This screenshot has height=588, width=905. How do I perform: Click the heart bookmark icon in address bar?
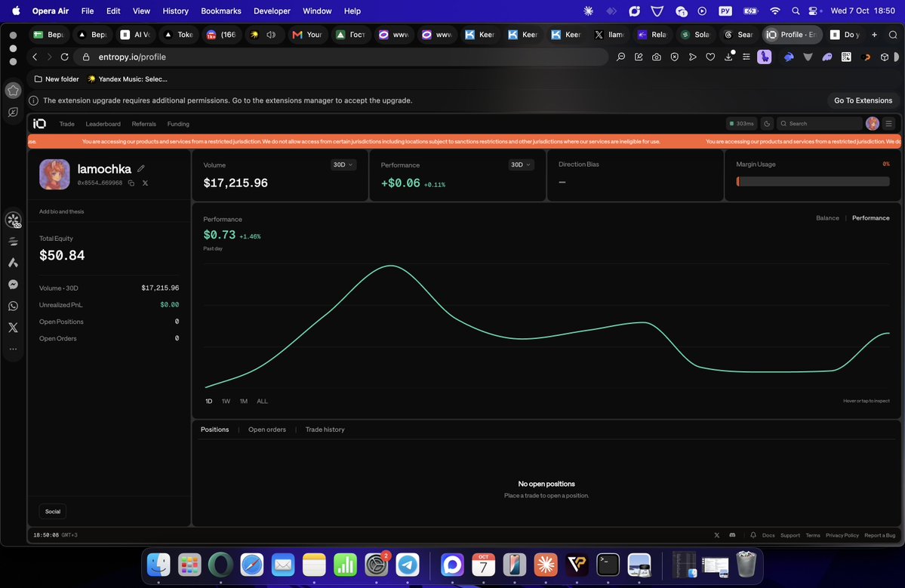(x=710, y=57)
